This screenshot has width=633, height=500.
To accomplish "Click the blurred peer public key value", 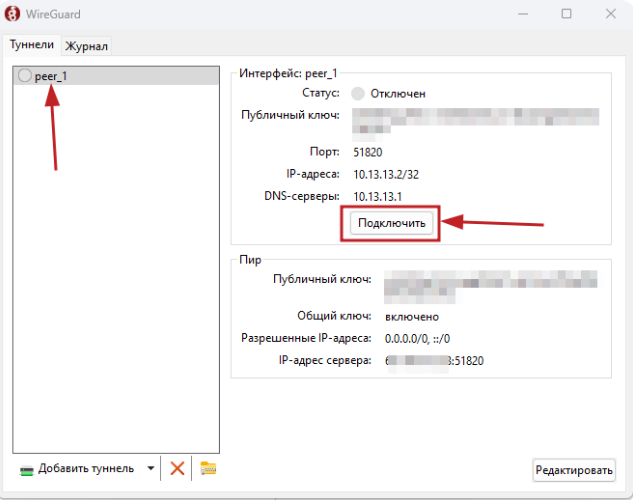I will [x=490, y=287].
